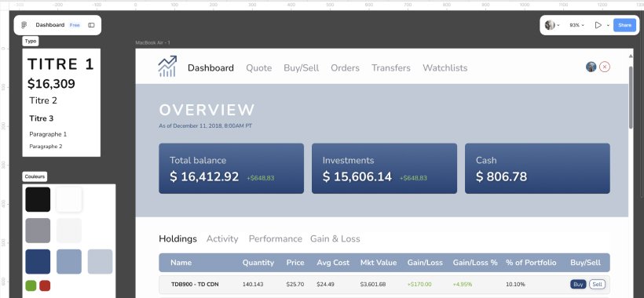Open the Orders nav item
The height and width of the screenshot is (298, 644).
click(345, 68)
